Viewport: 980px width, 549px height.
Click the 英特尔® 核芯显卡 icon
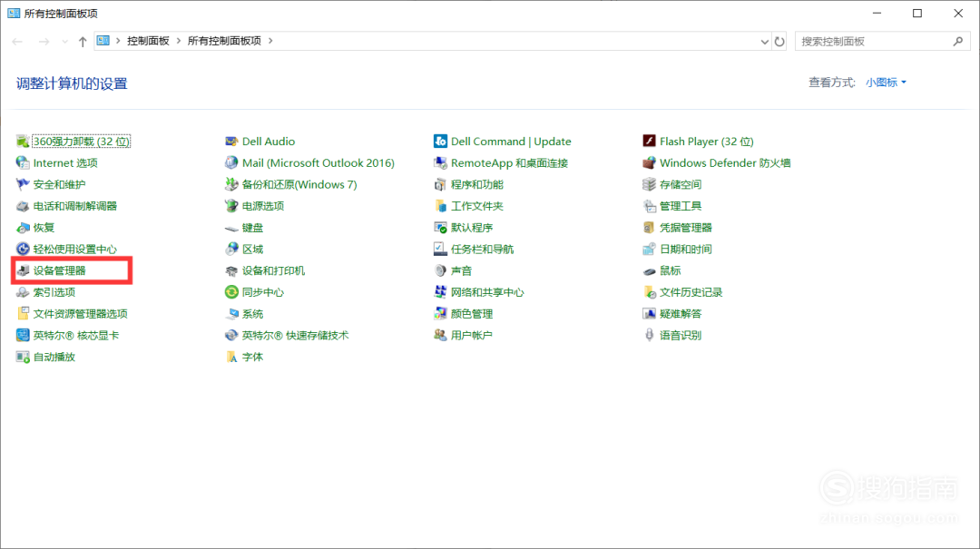(x=23, y=335)
